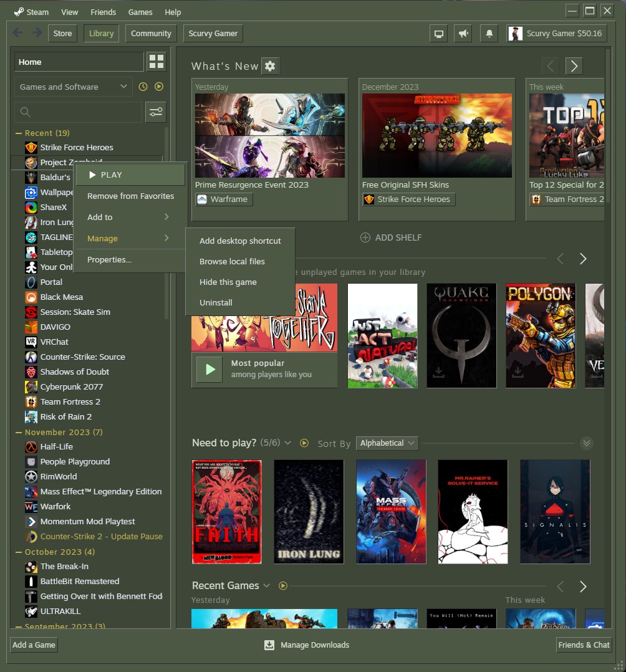Open the Games and Software dropdown
Image resolution: width=626 pixels, height=672 pixels.
click(x=72, y=86)
